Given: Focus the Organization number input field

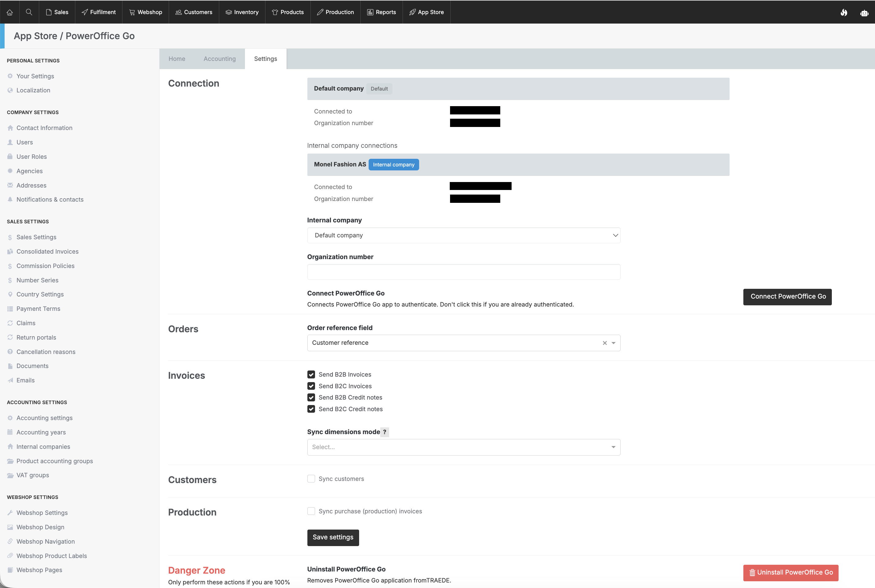Looking at the screenshot, I should [464, 272].
